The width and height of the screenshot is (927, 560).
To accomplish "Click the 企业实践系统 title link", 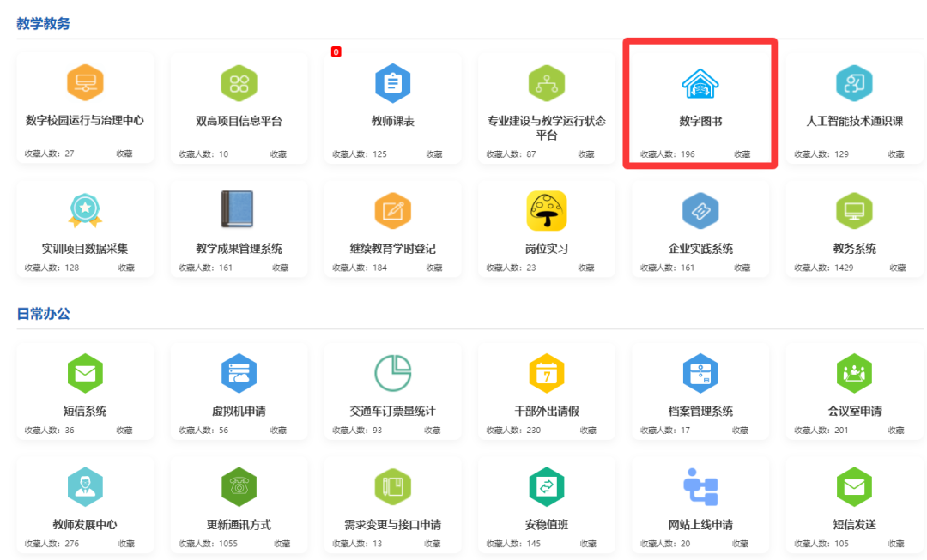I will 700,249.
